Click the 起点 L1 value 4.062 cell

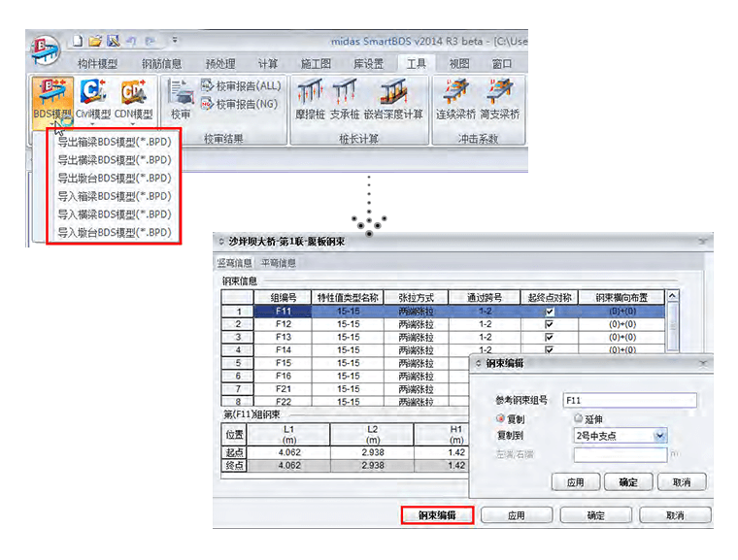click(289, 452)
